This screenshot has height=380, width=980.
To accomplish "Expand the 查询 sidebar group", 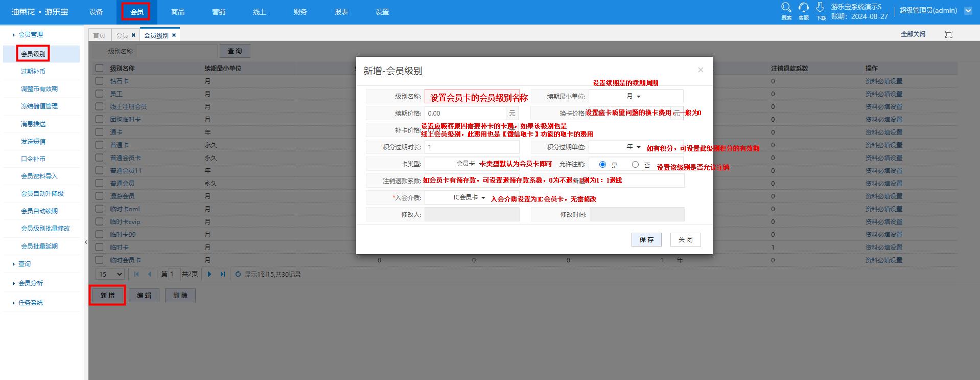I will (x=25, y=264).
